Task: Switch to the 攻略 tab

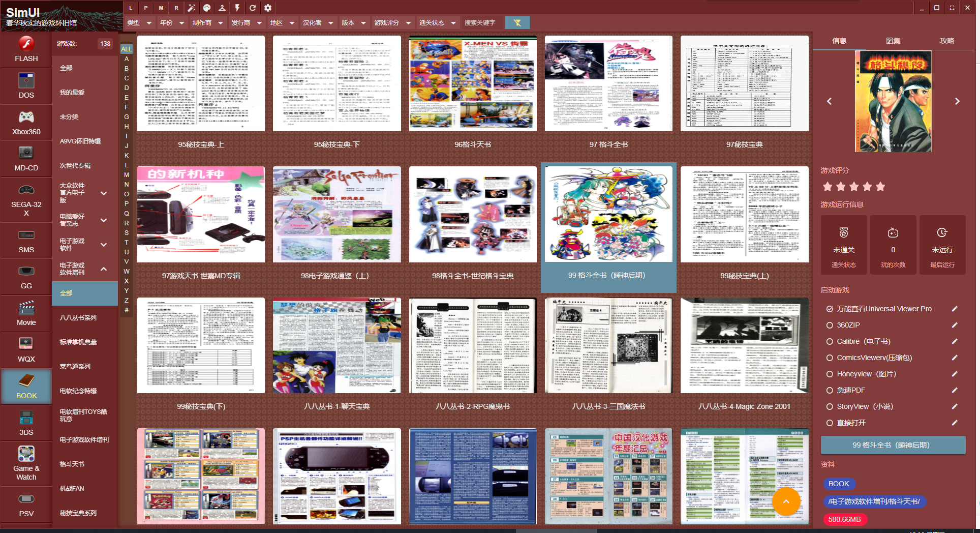Action: pyautogui.click(x=947, y=41)
